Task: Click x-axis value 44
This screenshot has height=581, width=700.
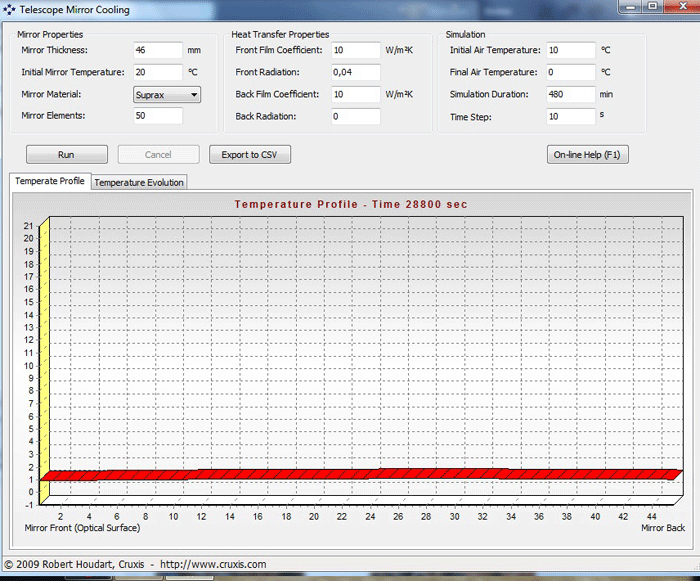Action: pyautogui.click(x=651, y=517)
